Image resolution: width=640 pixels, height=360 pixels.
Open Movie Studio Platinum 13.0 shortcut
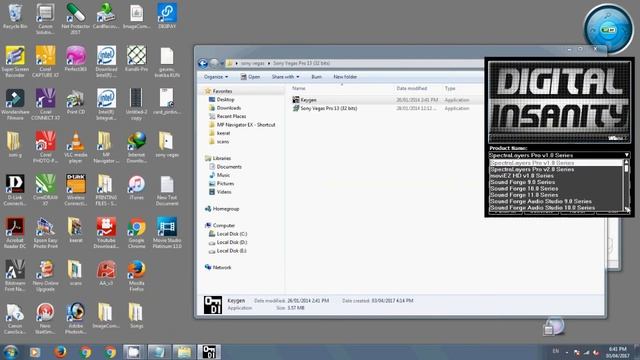point(167,233)
